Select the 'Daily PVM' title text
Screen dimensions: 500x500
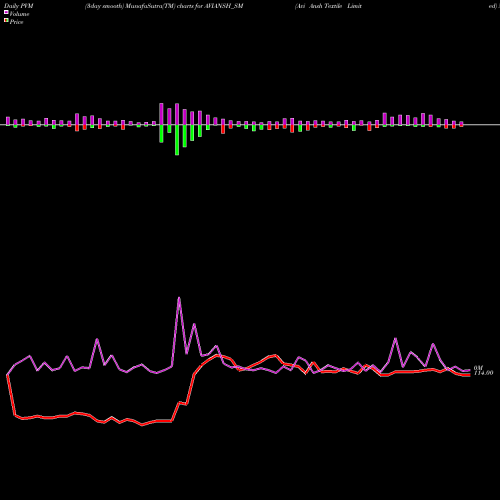(x=19, y=6)
